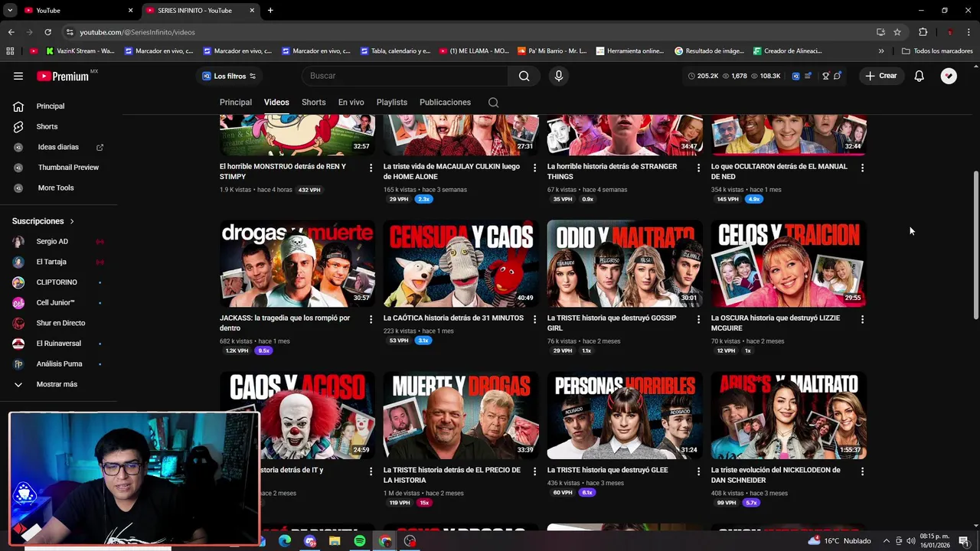The width and height of the screenshot is (980, 551).
Task: Open title 'La TRISTE historia que destruyó GLEE'
Action: pos(608,471)
